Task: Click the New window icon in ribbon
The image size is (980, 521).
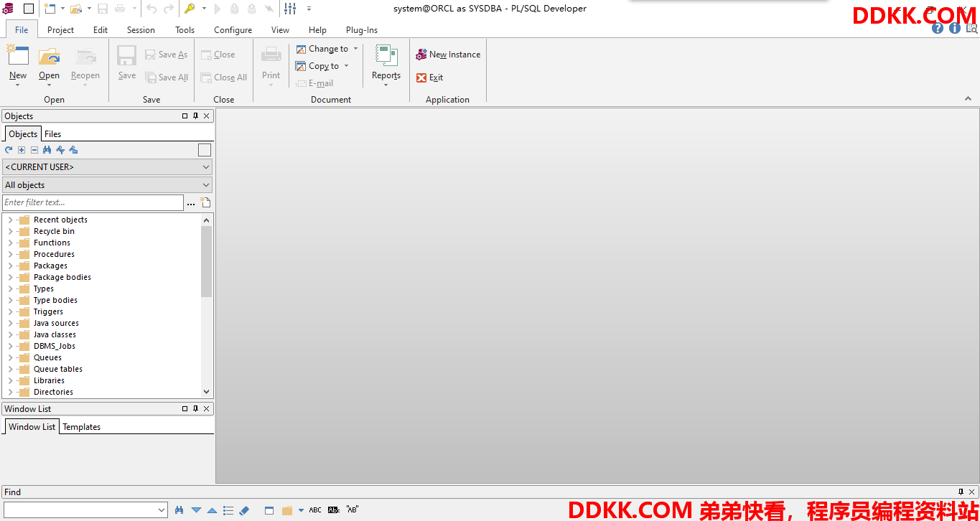Action: [18, 57]
